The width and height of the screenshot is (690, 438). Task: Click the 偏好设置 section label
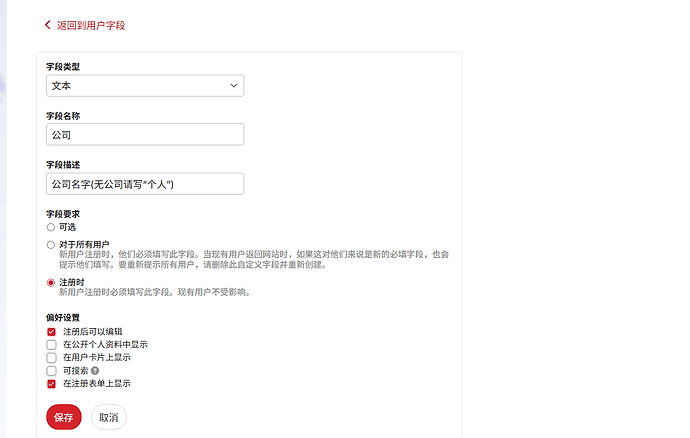pos(63,317)
